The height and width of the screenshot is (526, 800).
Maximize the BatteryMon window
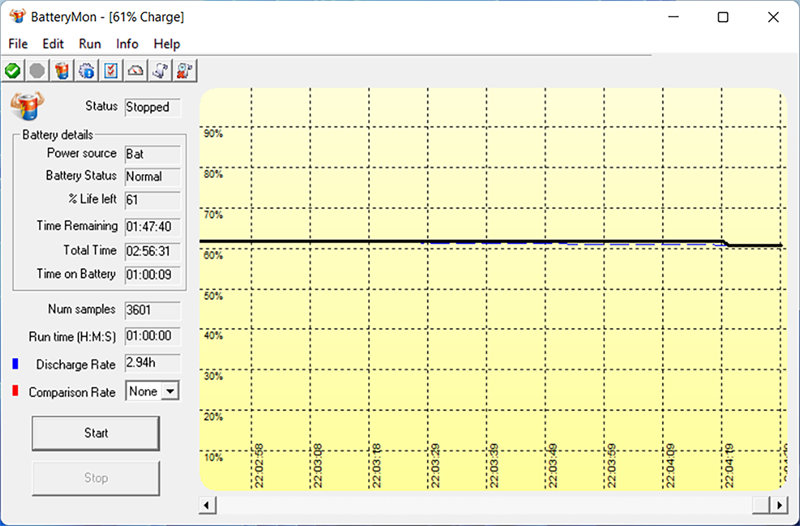(x=723, y=17)
